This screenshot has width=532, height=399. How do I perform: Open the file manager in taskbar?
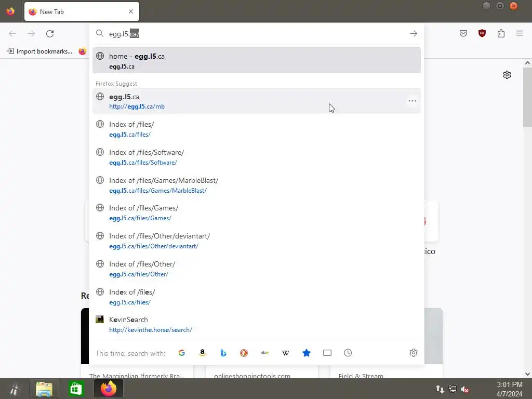[44, 389]
